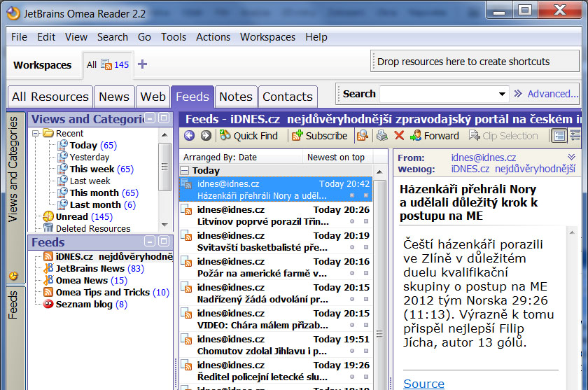The height and width of the screenshot is (390, 588).
Task: Click the iDNES.cz weblog link in header
Action: click(x=513, y=169)
